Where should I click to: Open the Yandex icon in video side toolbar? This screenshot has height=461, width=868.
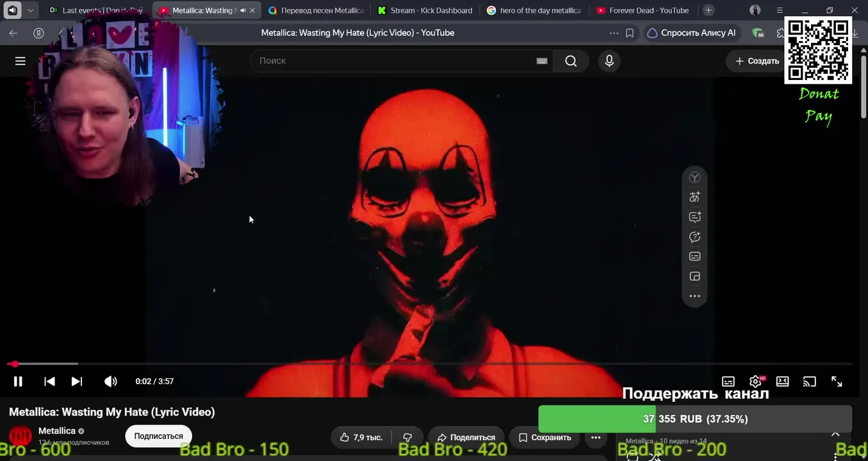click(694, 178)
